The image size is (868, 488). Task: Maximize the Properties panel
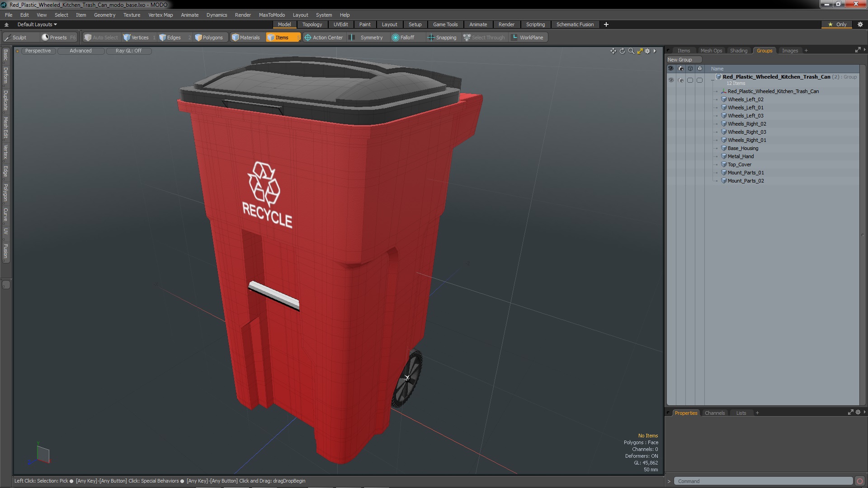850,412
